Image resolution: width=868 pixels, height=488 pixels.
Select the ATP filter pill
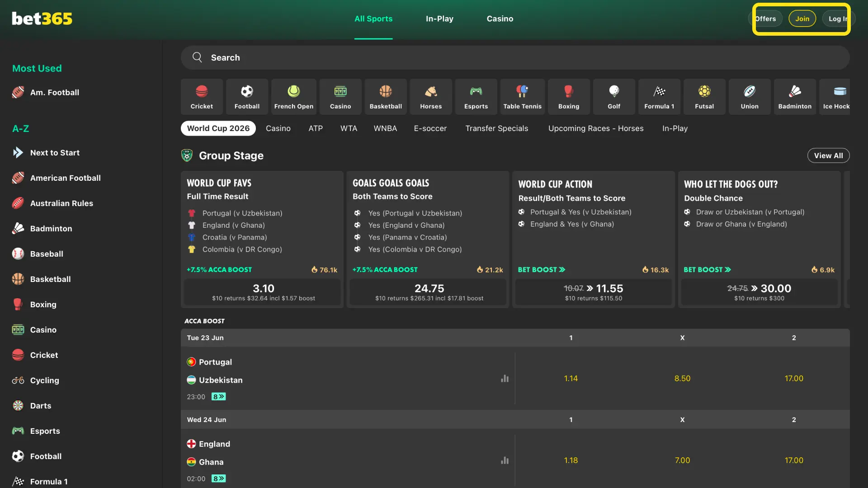[x=316, y=128]
